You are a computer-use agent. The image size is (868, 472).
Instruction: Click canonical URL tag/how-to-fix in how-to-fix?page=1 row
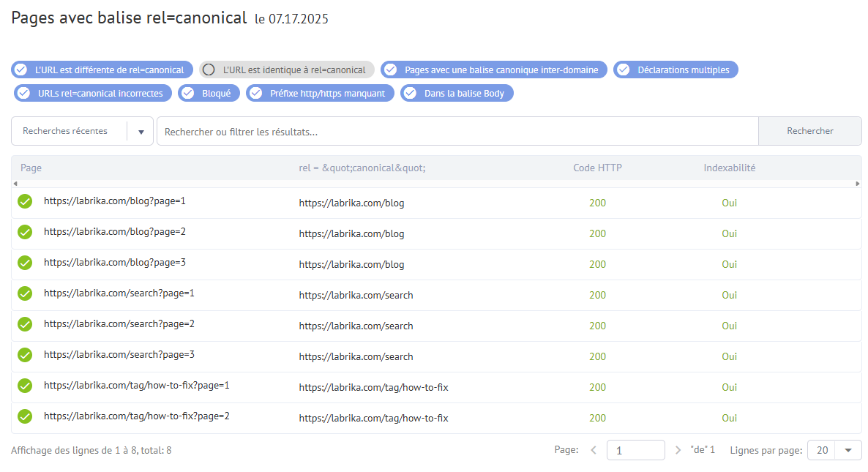click(374, 387)
